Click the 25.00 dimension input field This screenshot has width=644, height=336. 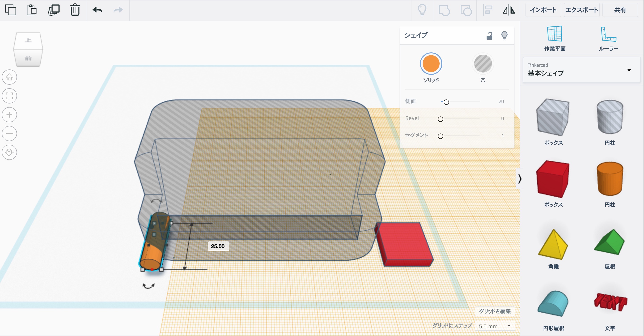point(218,246)
